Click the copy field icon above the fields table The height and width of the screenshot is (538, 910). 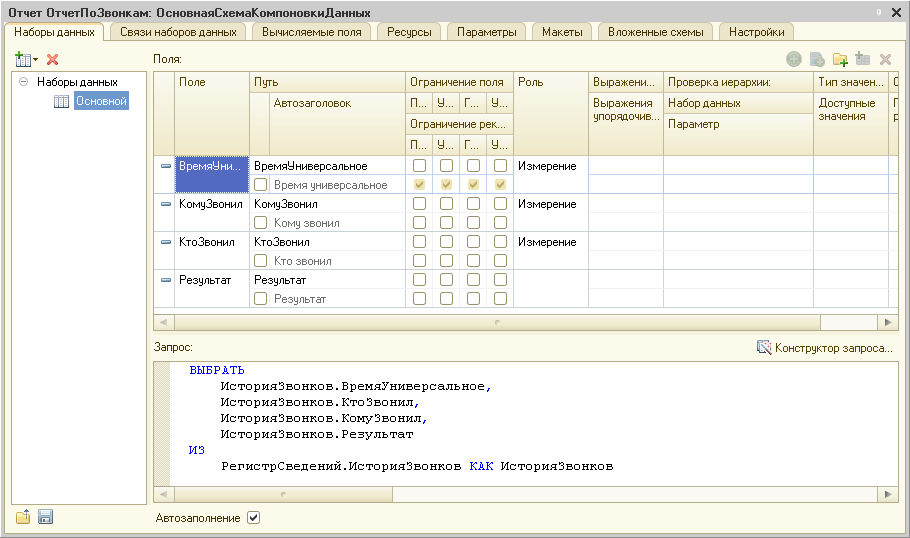pyautogui.click(x=817, y=59)
